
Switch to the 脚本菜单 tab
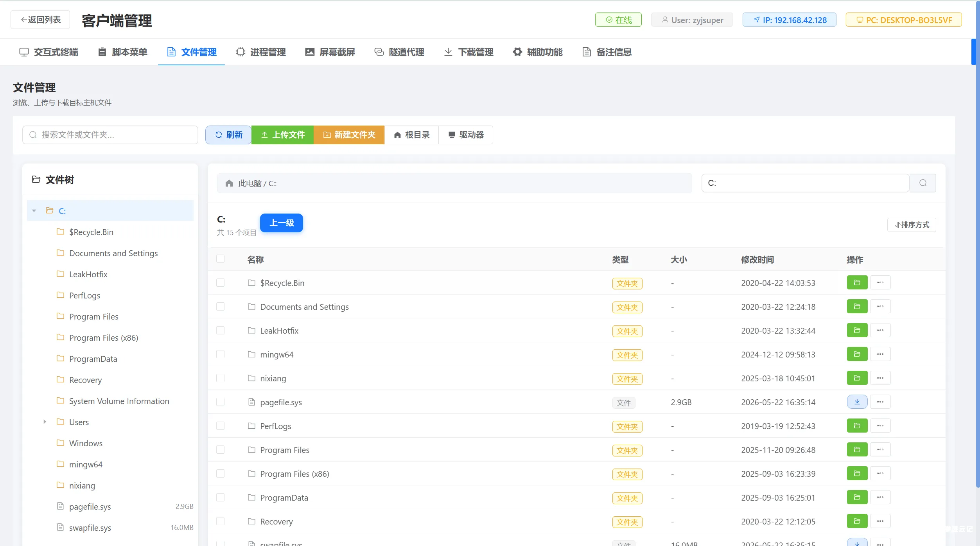pyautogui.click(x=122, y=52)
